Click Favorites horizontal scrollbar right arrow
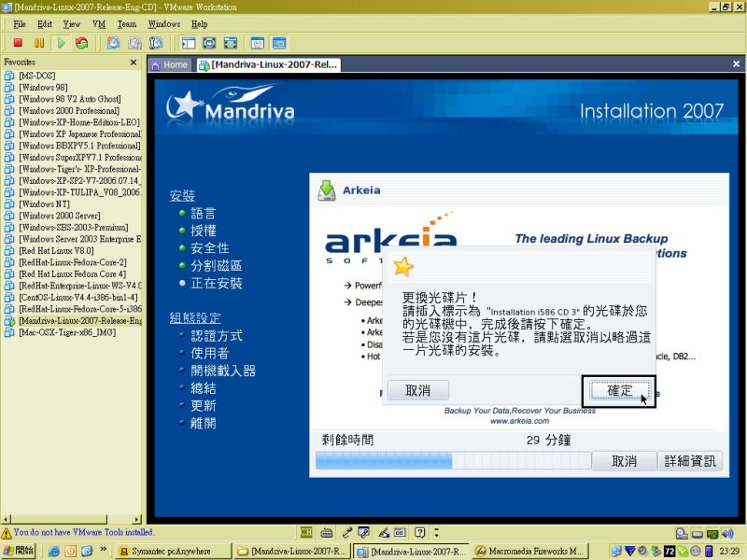This screenshot has height=560, width=747. [x=137, y=520]
